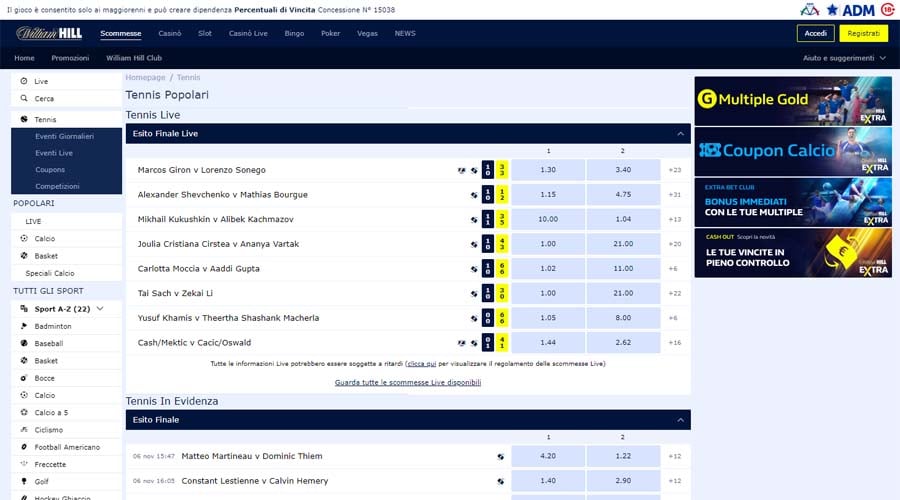Viewport: 900px width, 500px height.
Task: Open Eventi Giornalieri submenu item
Action: (x=64, y=136)
